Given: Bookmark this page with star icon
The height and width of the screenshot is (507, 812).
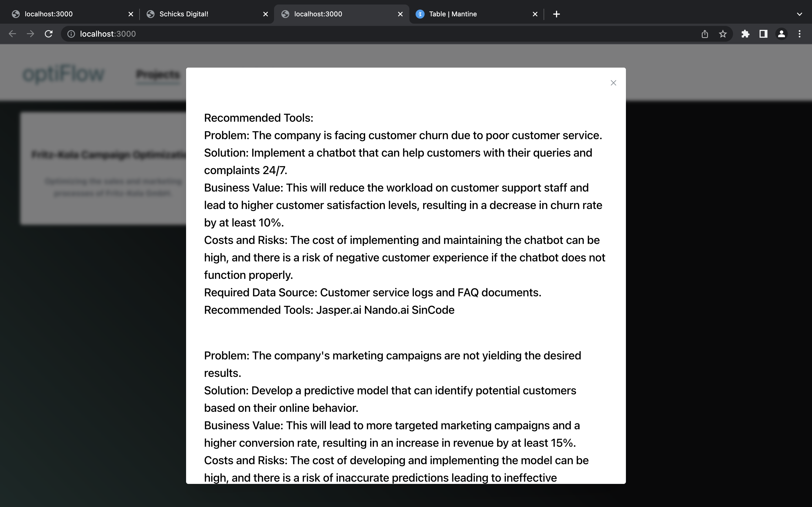Looking at the screenshot, I should 723,34.
